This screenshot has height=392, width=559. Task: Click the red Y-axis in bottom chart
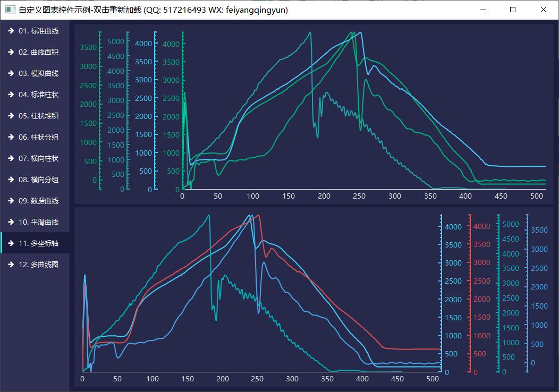tap(470, 292)
